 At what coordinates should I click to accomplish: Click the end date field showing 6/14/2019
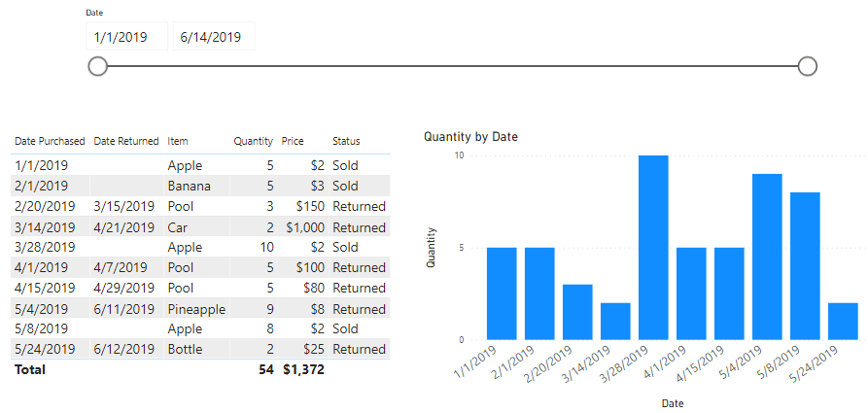click(x=214, y=37)
